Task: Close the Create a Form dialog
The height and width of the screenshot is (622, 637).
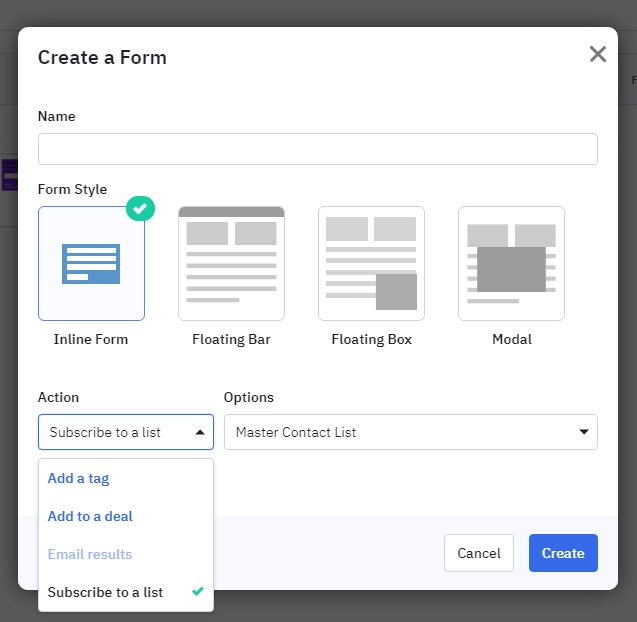Action: coord(598,54)
